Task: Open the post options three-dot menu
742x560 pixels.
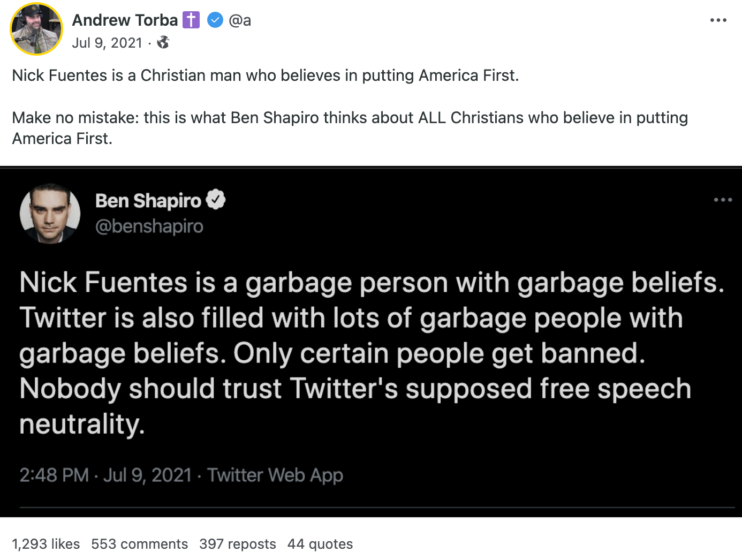Action: pos(718,20)
